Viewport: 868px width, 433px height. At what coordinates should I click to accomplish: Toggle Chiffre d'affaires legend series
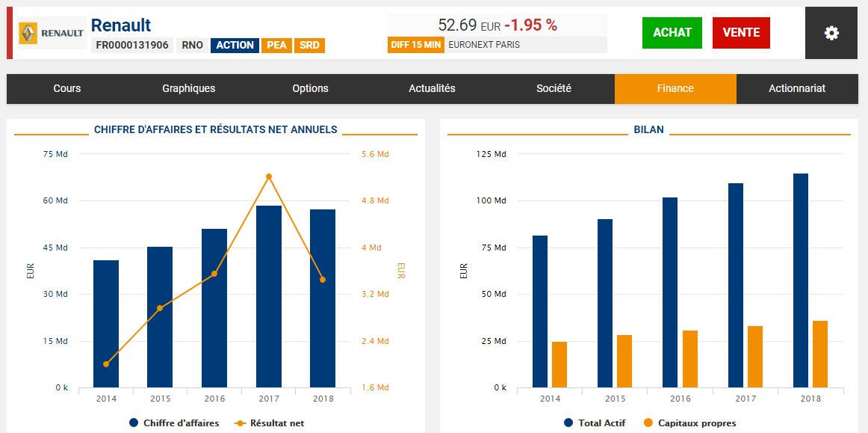coord(174,423)
